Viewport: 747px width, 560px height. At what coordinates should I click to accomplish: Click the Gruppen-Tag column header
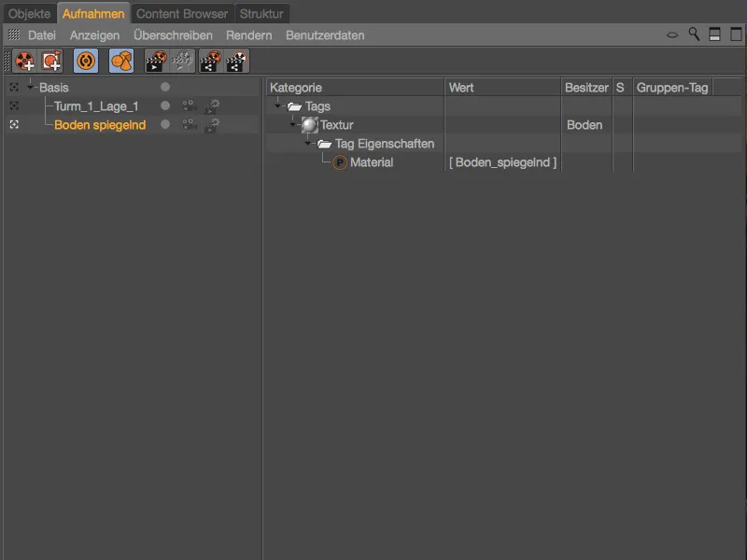tap(672, 87)
